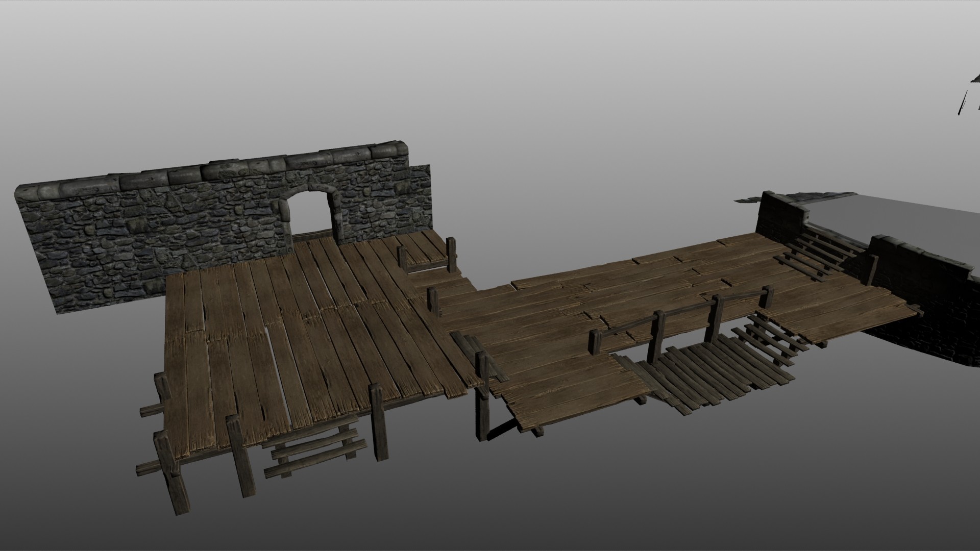Viewport: 980px width, 551px height.
Task: Select the post beside the small raised landing
Action: [x=451, y=254]
